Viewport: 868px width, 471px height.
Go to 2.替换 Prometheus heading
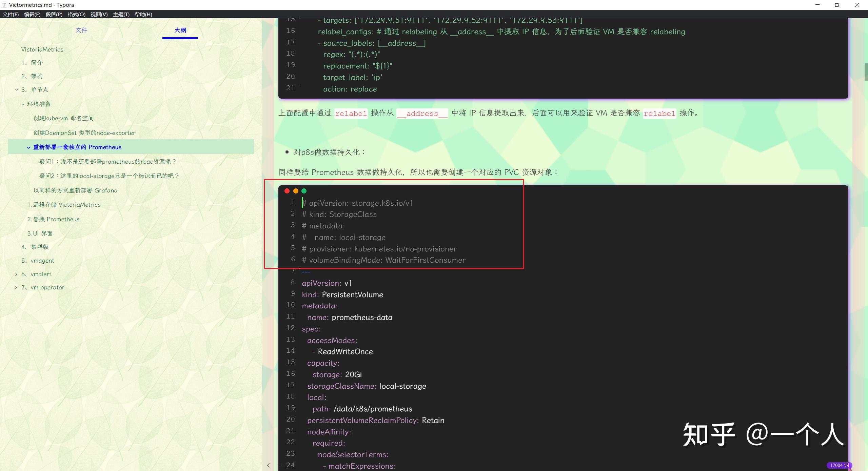[53, 219]
